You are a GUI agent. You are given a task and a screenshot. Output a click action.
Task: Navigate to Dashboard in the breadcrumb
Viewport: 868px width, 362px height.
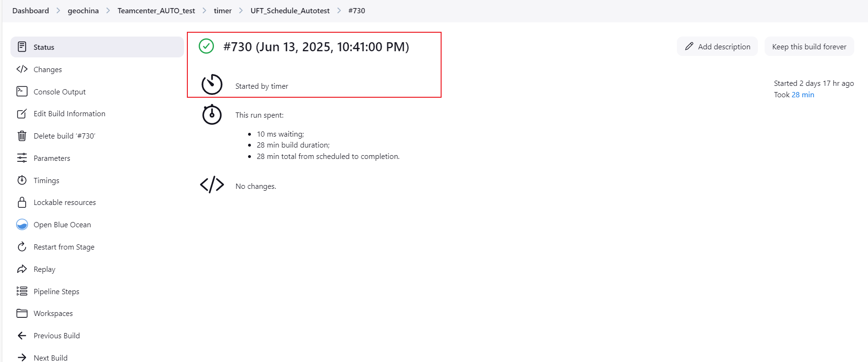click(30, 10)
